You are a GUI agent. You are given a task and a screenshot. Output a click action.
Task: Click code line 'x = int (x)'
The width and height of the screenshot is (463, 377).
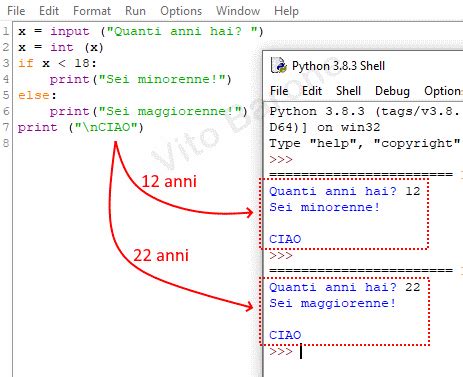coord(61,47)
